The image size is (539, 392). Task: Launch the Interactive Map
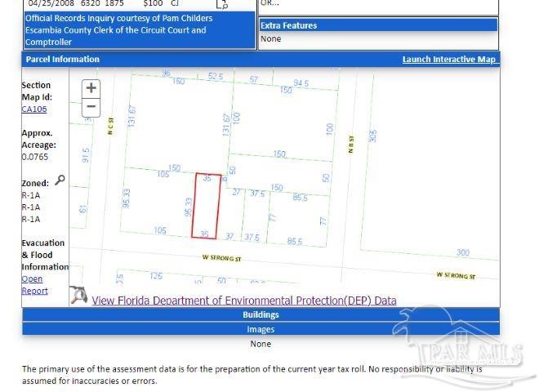point(448,60)
